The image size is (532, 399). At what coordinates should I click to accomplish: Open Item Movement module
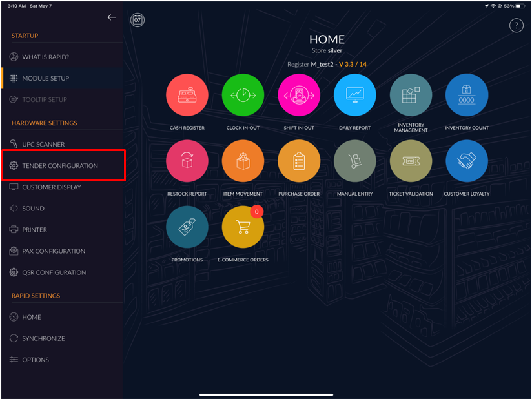(243, 161)
